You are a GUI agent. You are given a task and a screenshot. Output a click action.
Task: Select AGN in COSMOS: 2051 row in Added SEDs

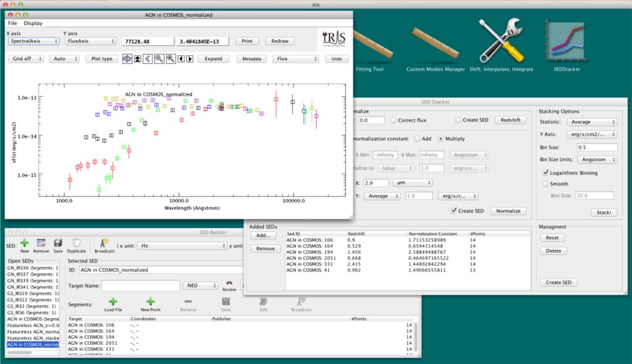pyautogui.click(x=408, y=258)
